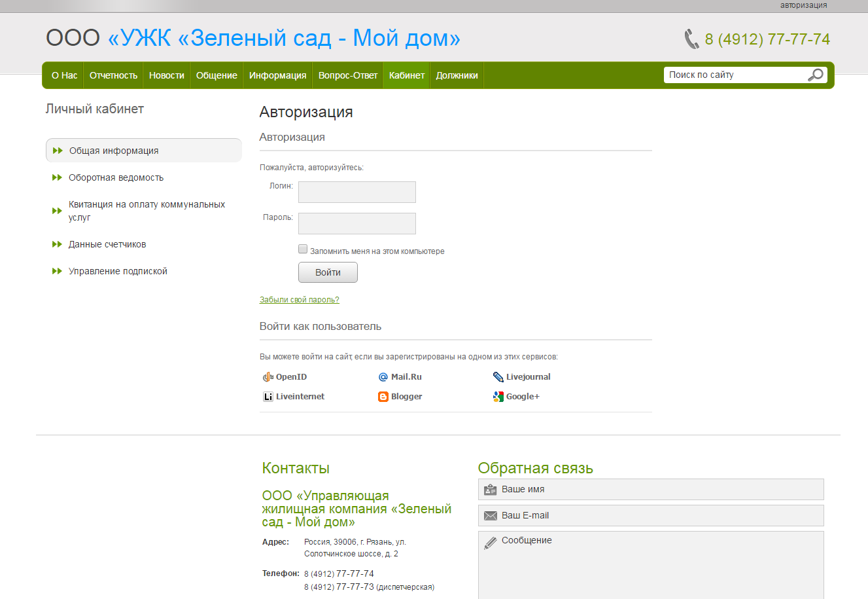Log in via the Mail.Ru link

(x=406, y=377)
